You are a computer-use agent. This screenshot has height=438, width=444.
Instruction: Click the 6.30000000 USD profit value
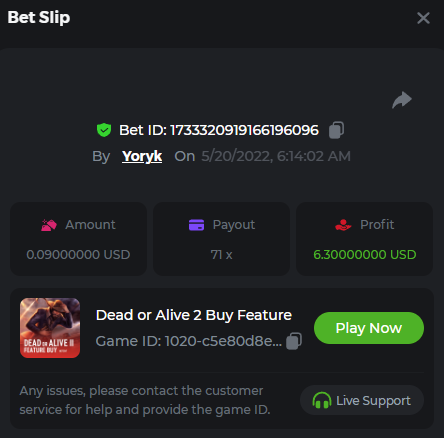click(365, 255)
